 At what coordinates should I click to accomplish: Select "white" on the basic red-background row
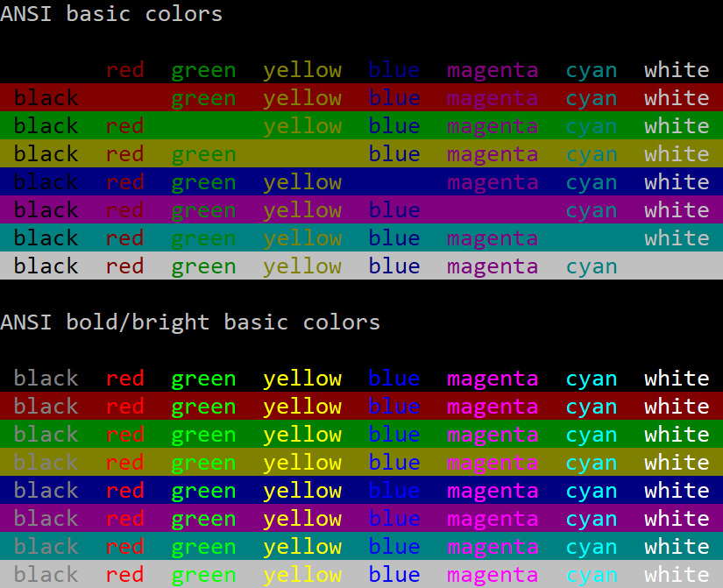coord(677,98)
